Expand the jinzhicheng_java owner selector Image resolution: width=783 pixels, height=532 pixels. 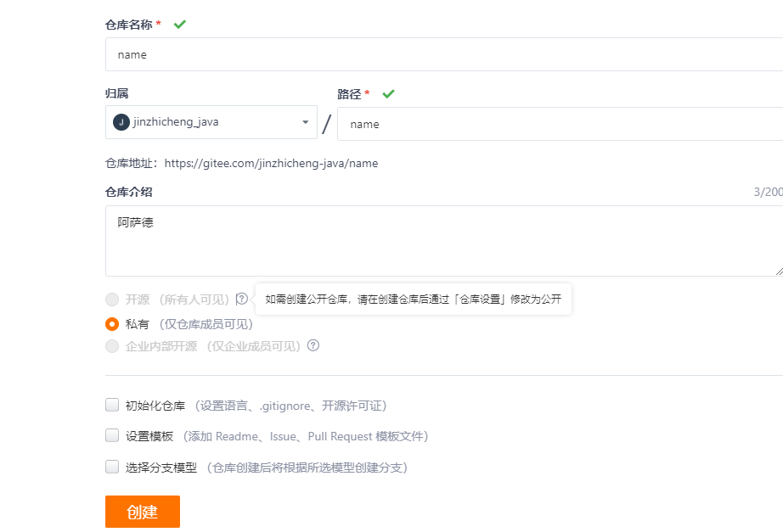coord(211,122)
